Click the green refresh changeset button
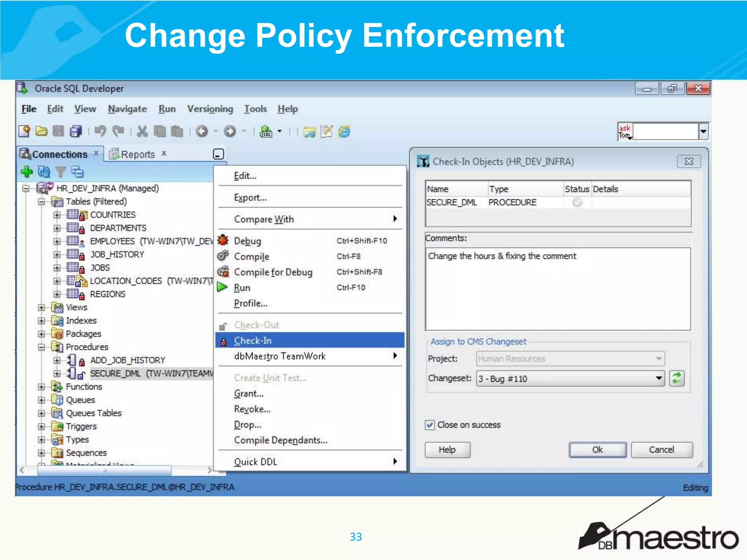Screen dimensions: 747x560 pyautogui.click(x=677, y=378)
